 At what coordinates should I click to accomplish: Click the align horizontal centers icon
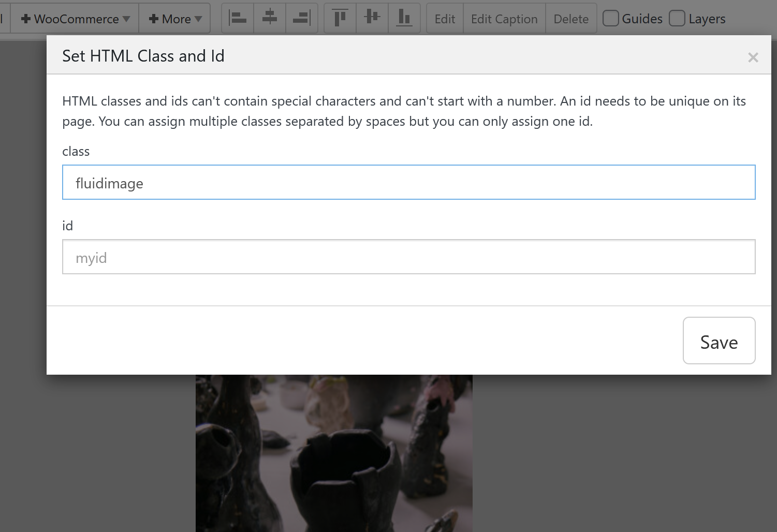270,19
